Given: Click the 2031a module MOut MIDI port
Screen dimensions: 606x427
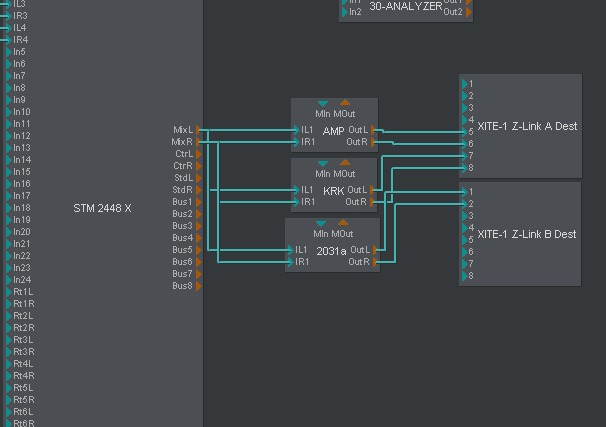Looking at the screenshot, I should tap(343, 222).
